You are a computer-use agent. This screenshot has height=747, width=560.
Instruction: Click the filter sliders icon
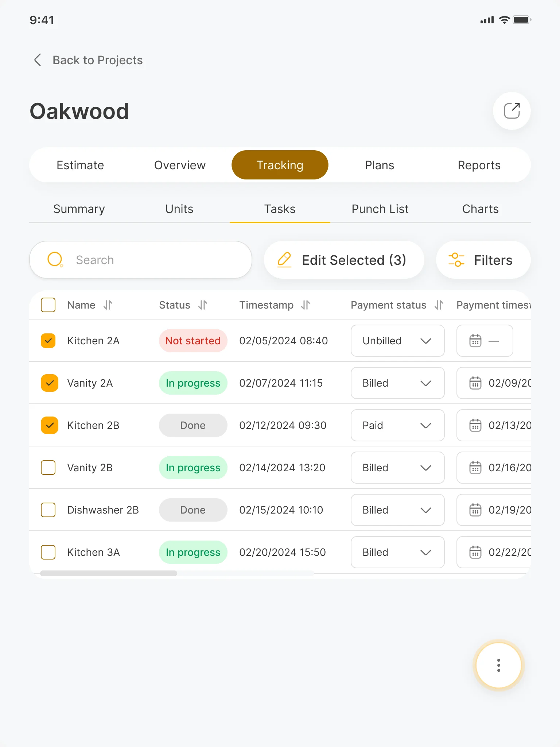pos(456,260)
